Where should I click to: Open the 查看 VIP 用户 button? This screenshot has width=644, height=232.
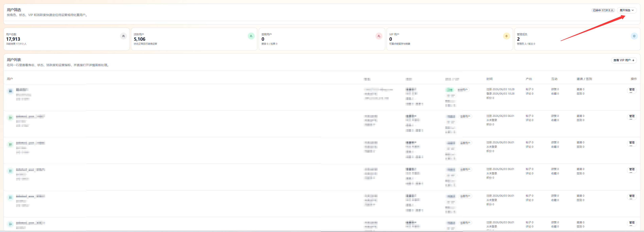click(x=624, y=60)
